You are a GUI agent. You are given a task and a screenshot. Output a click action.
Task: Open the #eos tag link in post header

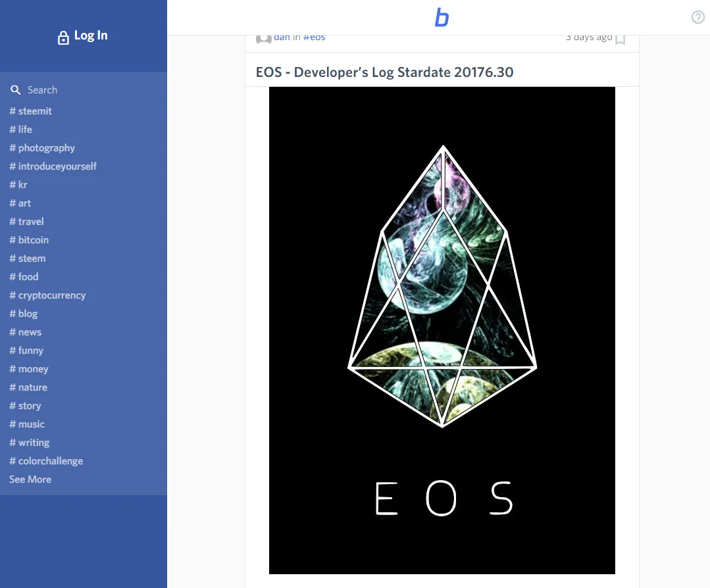click(x=314, y=37)
